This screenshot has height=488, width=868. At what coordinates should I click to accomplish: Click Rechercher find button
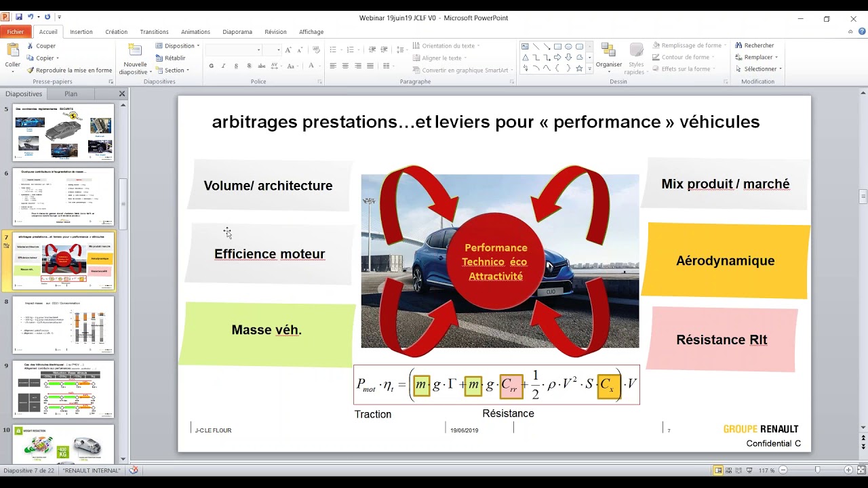pos(754,45)
